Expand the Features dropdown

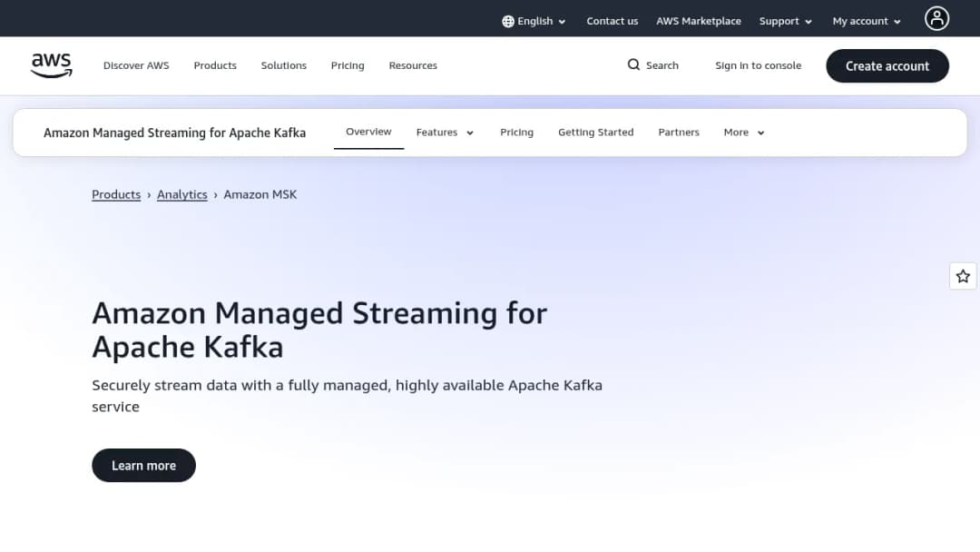click(x=445, y=133)
